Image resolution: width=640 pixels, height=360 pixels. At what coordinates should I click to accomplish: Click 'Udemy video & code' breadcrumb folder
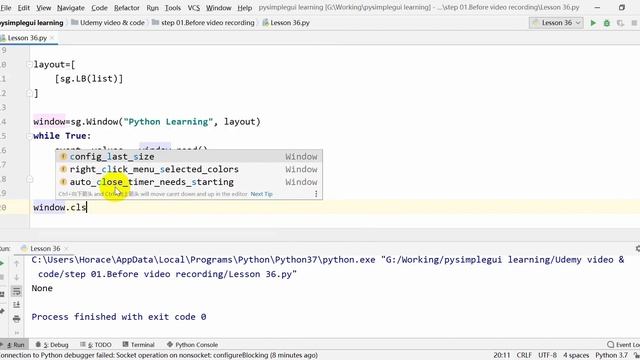(108, 23)
